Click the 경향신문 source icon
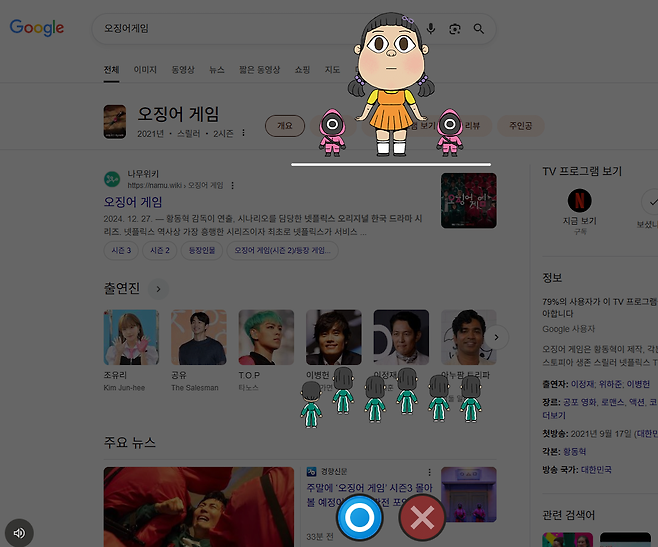Image resolution: width=658 pixels, height=547 pixels. click(311, 471)
